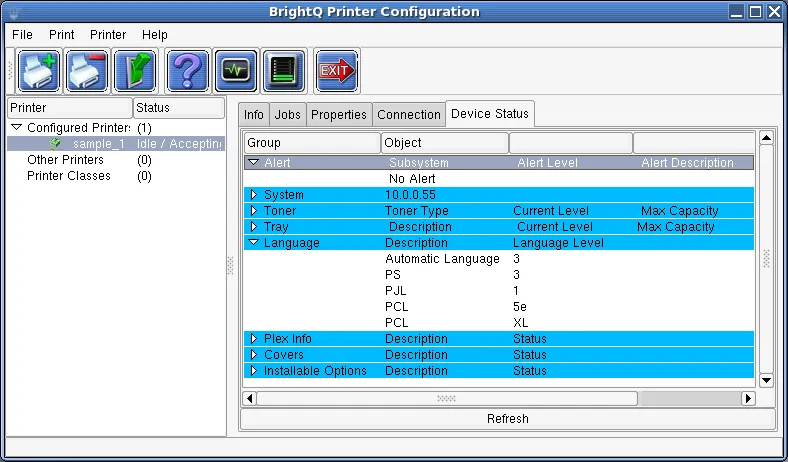Select the Automatic Language row
Image resolution: width=788 pixels, height=462 pixels.
[x=499, y=258]
